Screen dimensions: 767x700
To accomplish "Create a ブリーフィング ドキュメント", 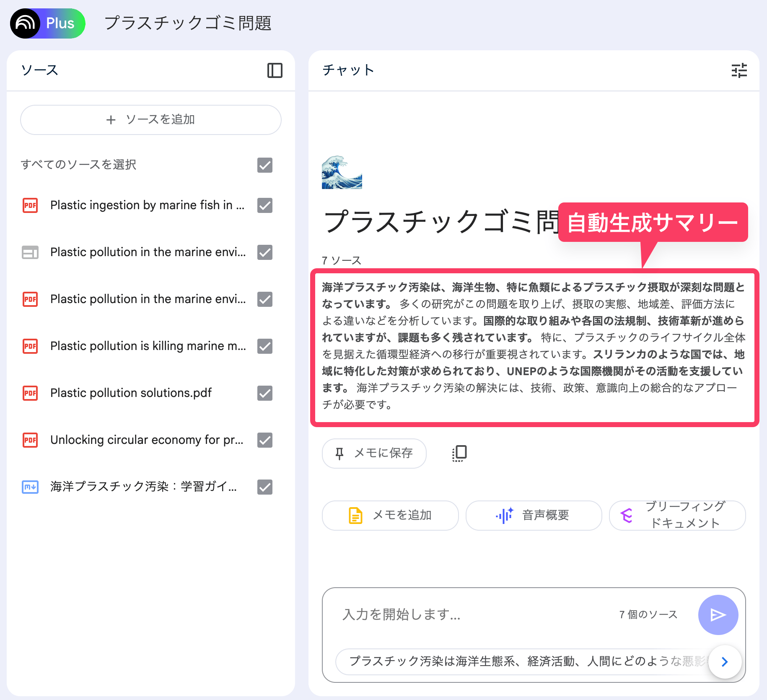I will pos(677,515).
